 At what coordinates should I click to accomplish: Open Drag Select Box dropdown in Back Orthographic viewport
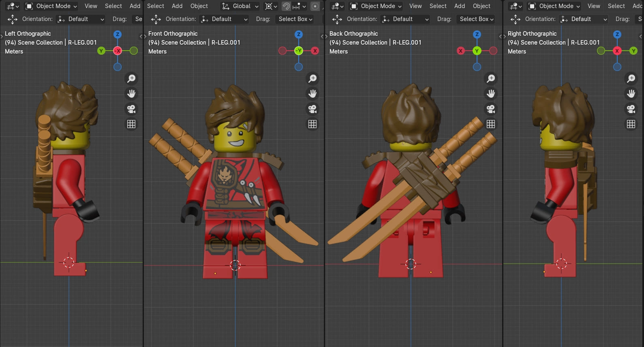pyautogui.click(x=477, y=19)
